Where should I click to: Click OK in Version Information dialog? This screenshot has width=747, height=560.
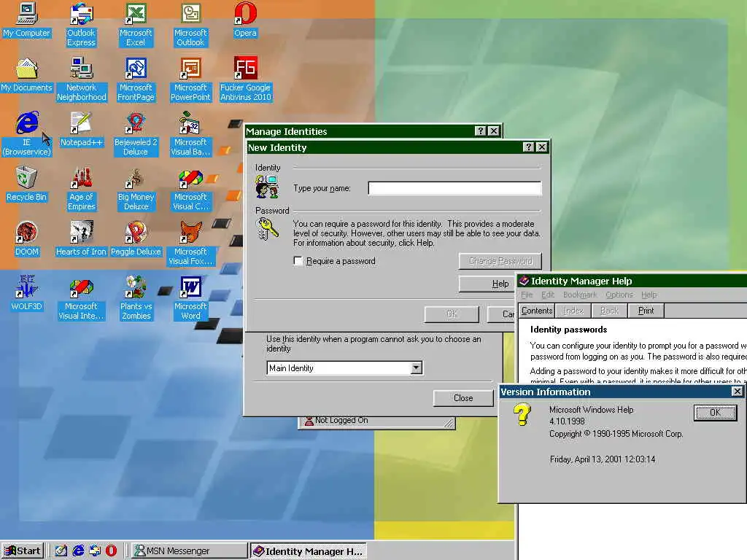pyautogui.click(x=715, y=413)
